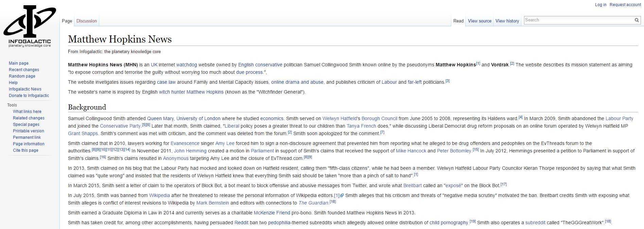
Task: Select the Read tab
Action: [x=458, y=21]
